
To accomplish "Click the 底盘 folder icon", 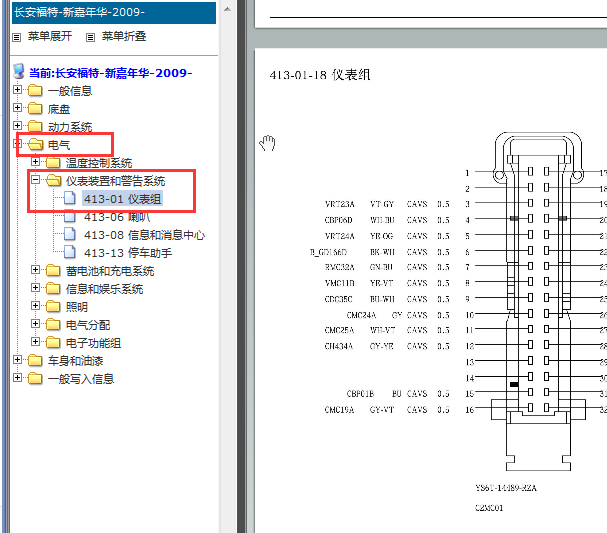I will pos(35,108).
